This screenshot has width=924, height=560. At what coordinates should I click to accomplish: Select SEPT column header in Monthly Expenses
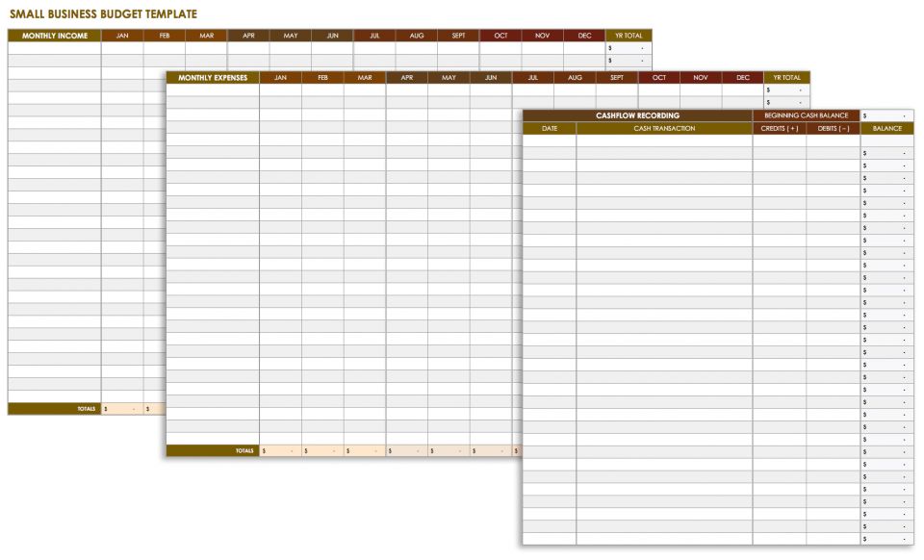(x=617, y=78)
